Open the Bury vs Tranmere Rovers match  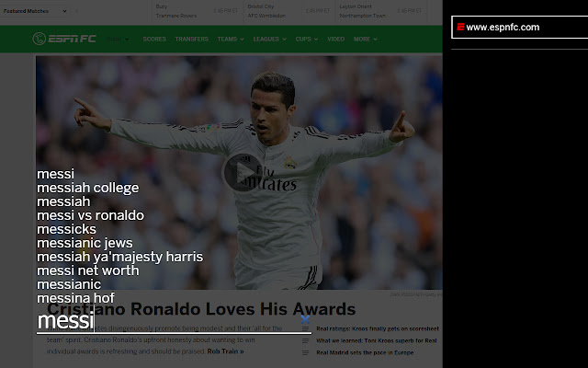tap(197, 11)
